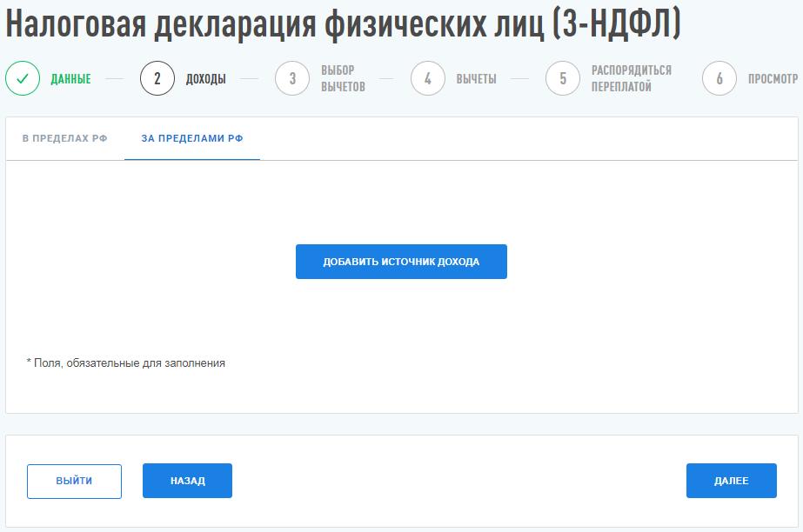Viewport: 803px width, 532px height.
Task: Click the step 2 number circle
Action: (157, 79)
